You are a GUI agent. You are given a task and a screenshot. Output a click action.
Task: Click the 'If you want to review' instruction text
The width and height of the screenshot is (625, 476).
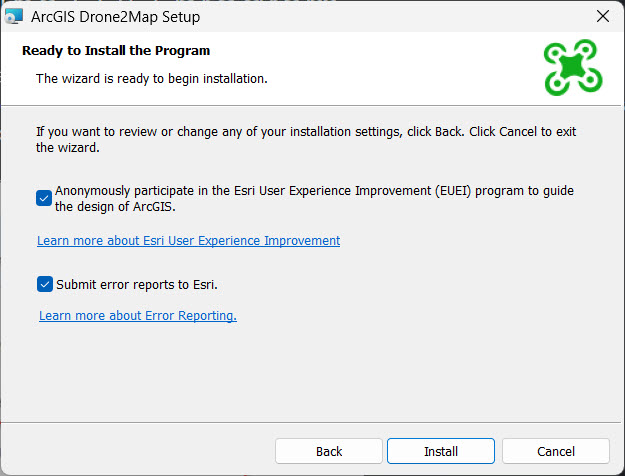pos(306,140)
